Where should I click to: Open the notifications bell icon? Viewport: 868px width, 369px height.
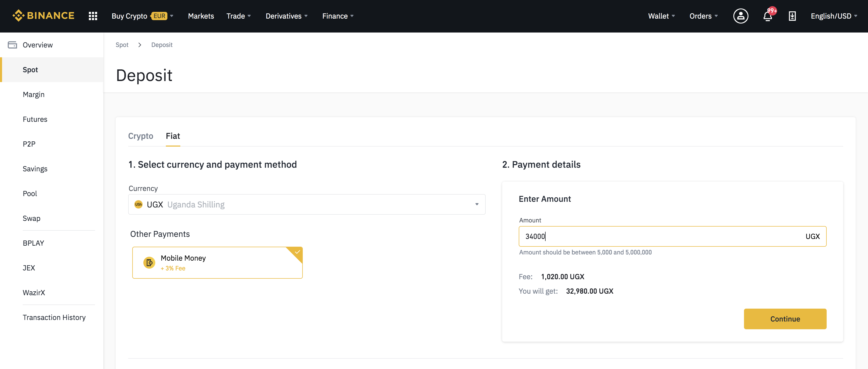click(x=768, y=16)
